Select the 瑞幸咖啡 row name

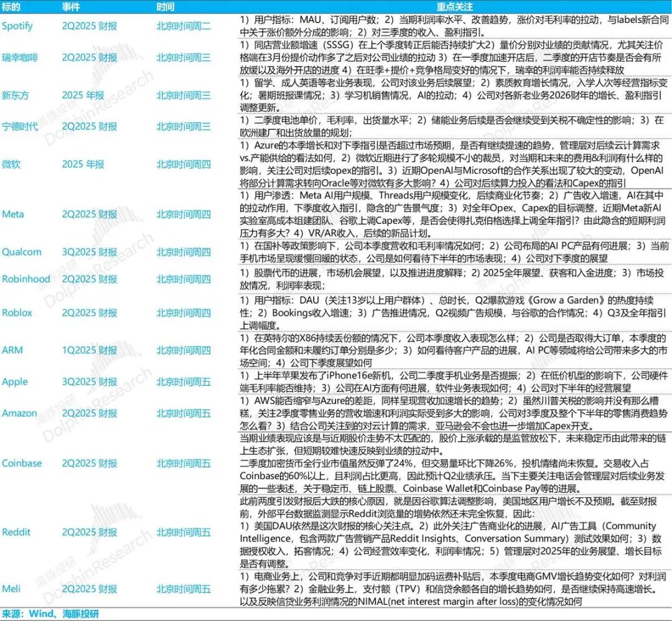20,57
